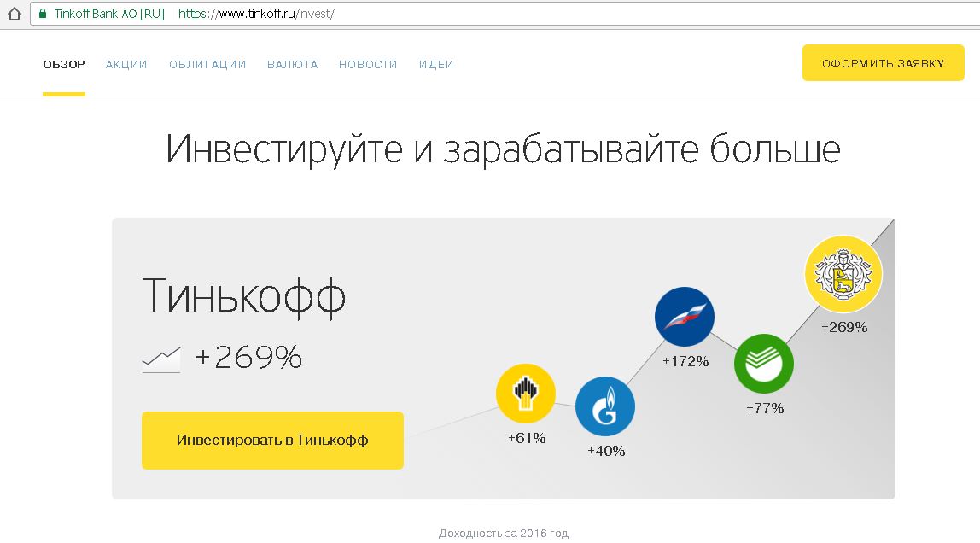Click the browser home icon

click(14, 14)
